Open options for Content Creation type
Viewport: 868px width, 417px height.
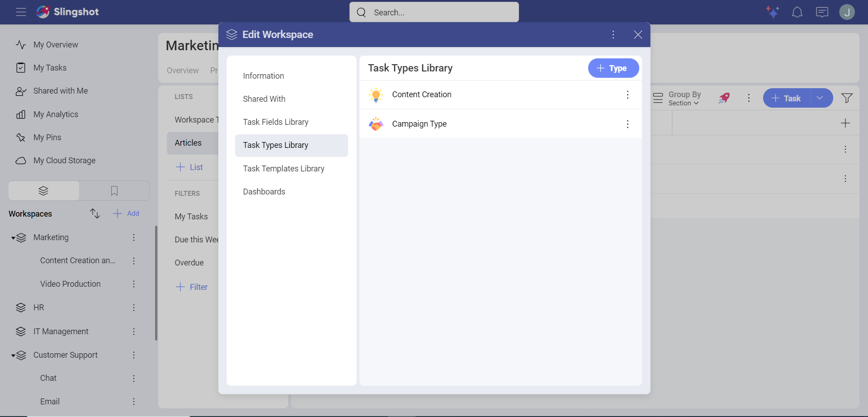tap(627, 95)
